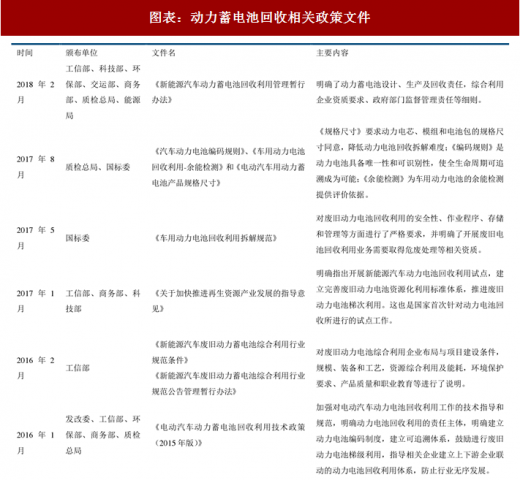Click file name 《车用动力电池回收利用拆解规范》

click(215, 238)
